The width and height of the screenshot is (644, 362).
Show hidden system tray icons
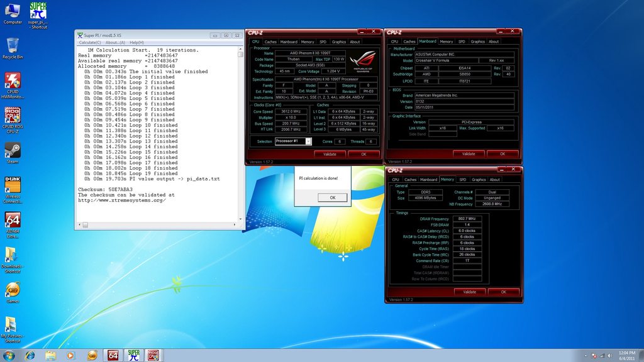586,356
